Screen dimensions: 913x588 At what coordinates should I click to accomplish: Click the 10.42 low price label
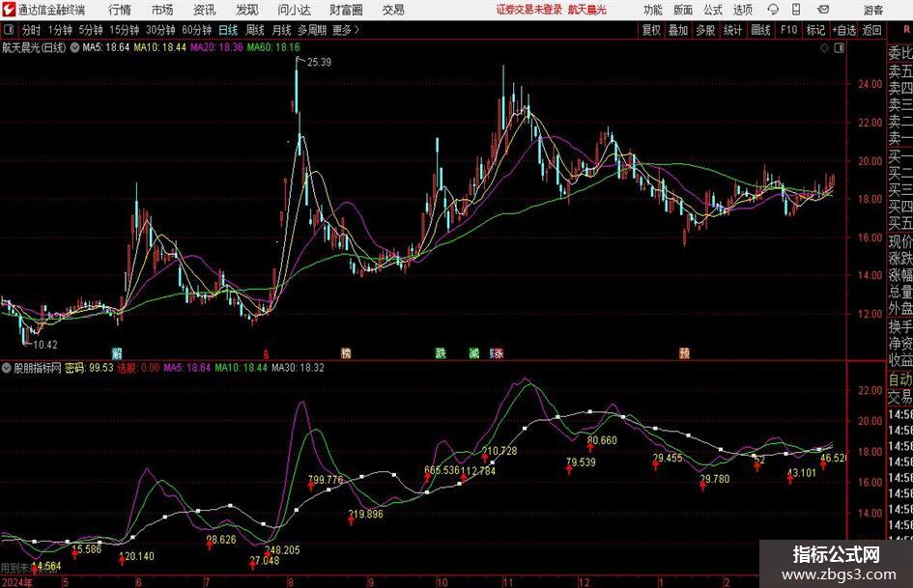45,345
